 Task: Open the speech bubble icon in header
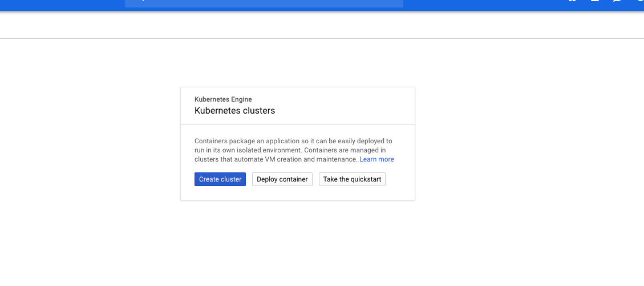click(617, 1)
